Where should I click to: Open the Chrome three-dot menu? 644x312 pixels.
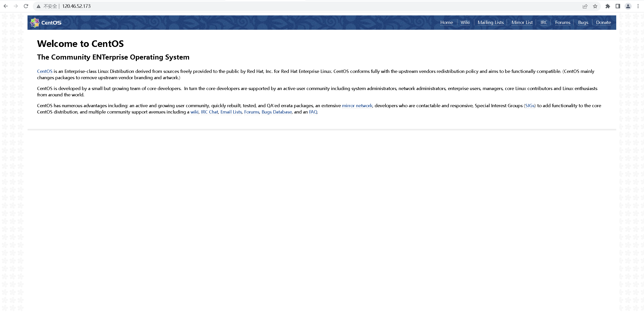638,6
